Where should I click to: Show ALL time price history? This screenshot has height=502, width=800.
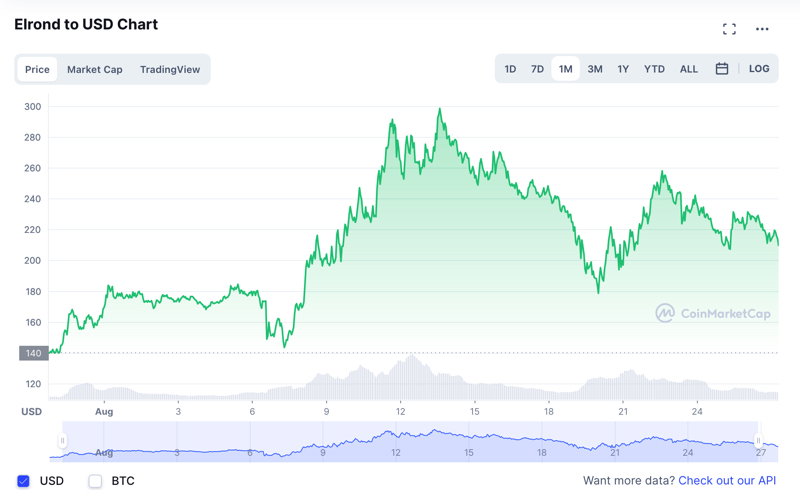tap(688, 69)
